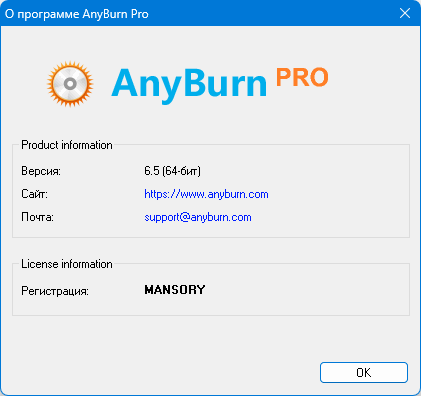Click the Product information group heading
This screenshot has height=396, width=421.
click(67, 145)
